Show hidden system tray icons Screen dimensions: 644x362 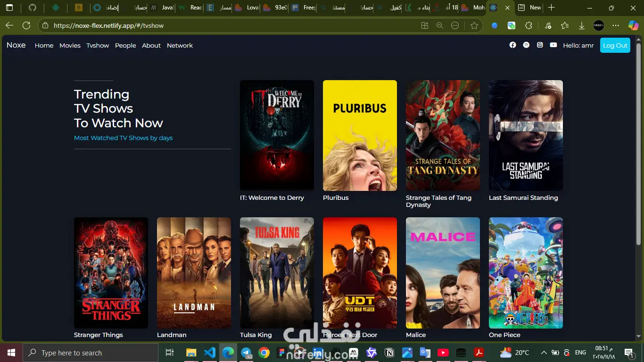pos(544,353)
